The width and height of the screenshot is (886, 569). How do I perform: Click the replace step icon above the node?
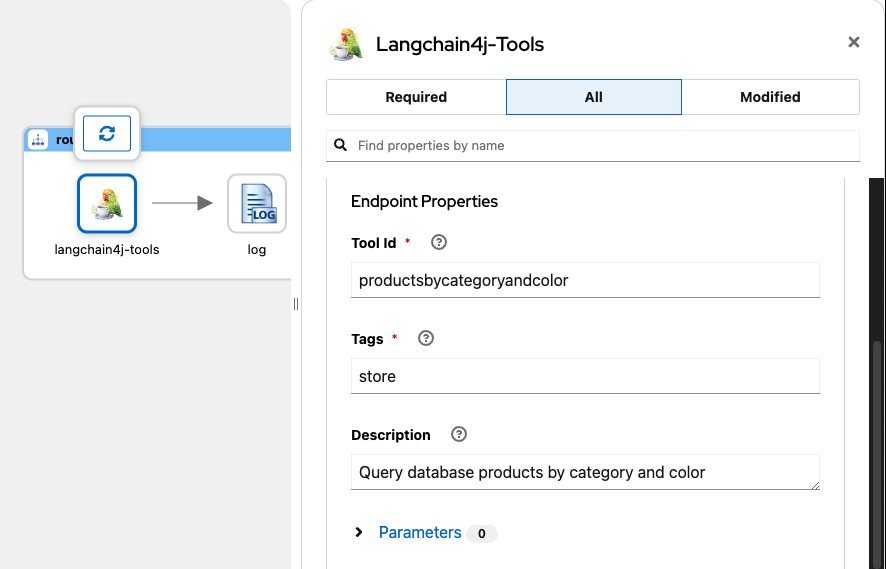pos(107,134)
